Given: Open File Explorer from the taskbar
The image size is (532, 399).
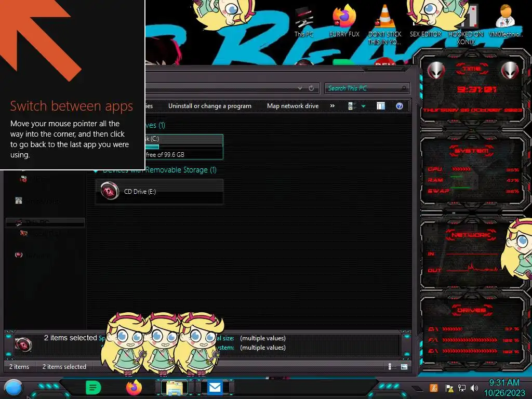Looking at the screenshot, I should 175,388.
